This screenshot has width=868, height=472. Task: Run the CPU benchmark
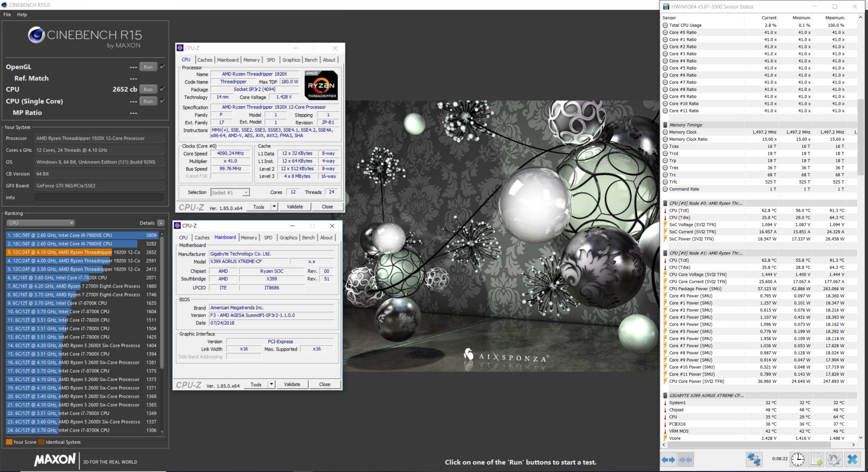pos(148,90)
